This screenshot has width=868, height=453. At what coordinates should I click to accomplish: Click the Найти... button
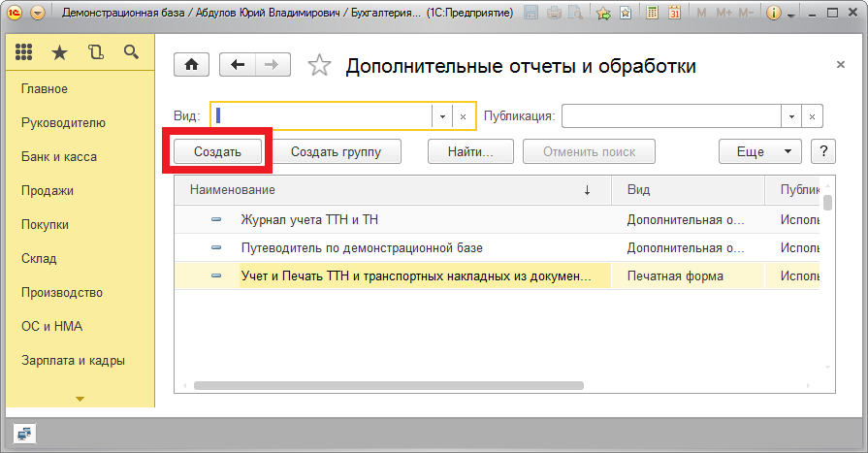tap(470, 151)
